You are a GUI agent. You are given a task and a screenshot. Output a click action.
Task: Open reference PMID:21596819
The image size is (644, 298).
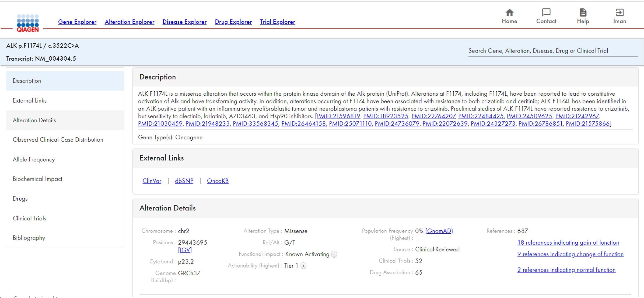click(338, 116)
